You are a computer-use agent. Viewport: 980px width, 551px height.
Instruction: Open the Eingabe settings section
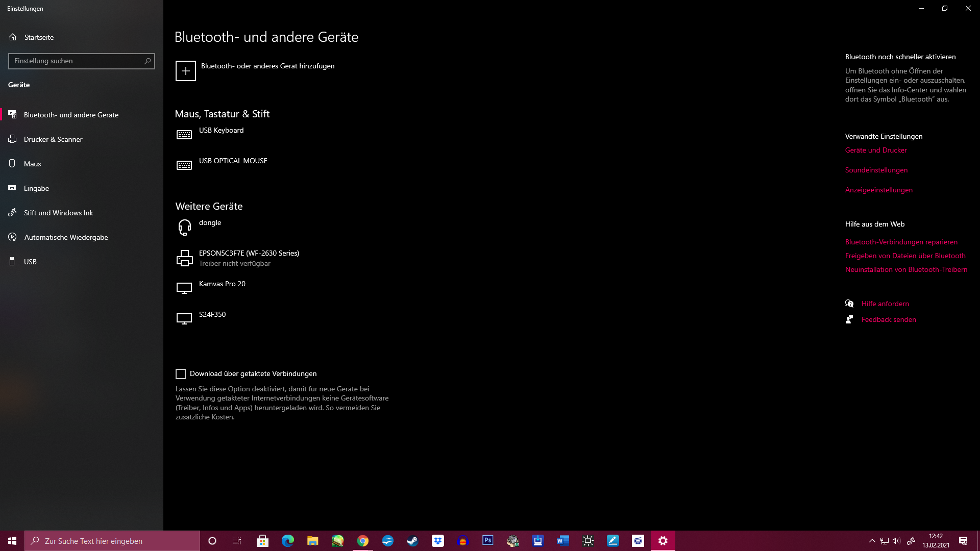[36, 188]
